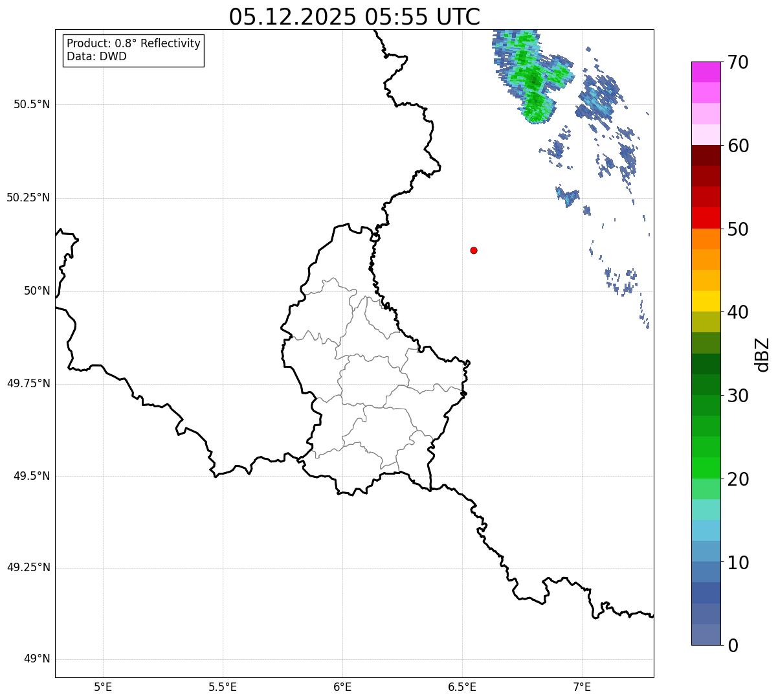Click the dBZ colorbar axis label

pyautogui.click(x=762, y=354)
